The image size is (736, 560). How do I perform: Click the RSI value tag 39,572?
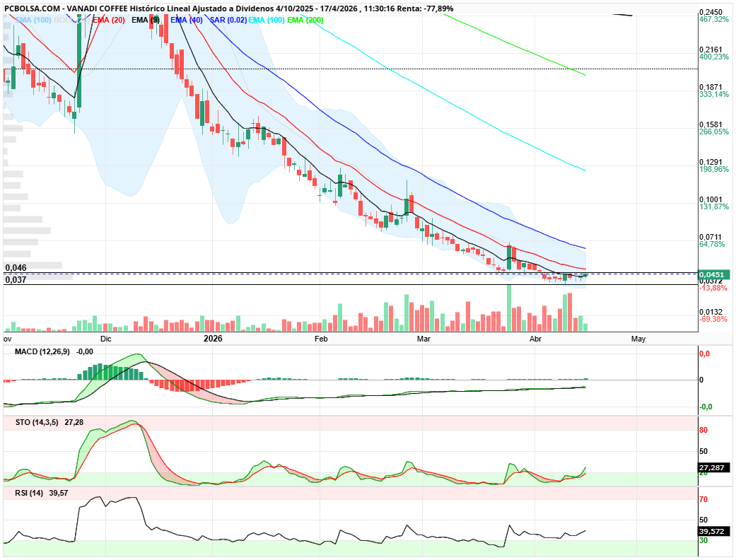point(711,531)
